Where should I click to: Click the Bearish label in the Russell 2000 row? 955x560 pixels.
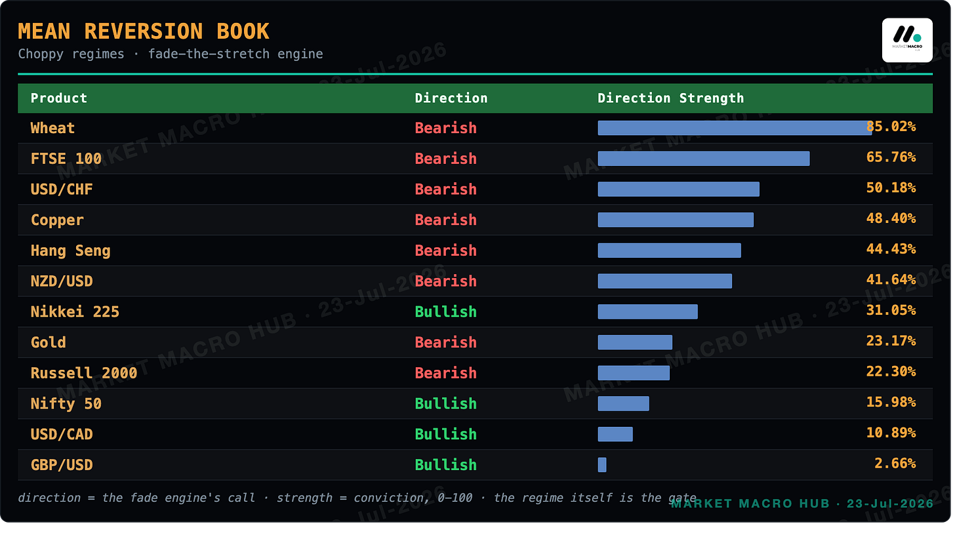(x=446, y=373)
